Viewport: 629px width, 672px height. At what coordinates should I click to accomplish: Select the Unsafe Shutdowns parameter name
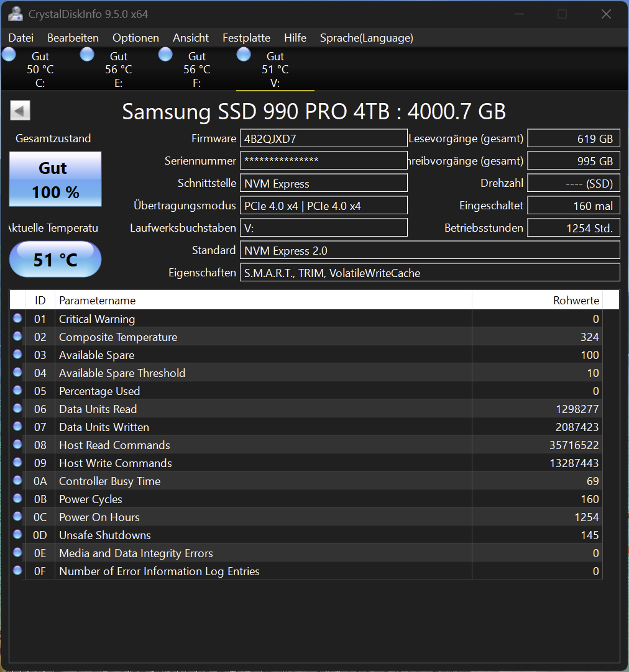pos(105,535)
